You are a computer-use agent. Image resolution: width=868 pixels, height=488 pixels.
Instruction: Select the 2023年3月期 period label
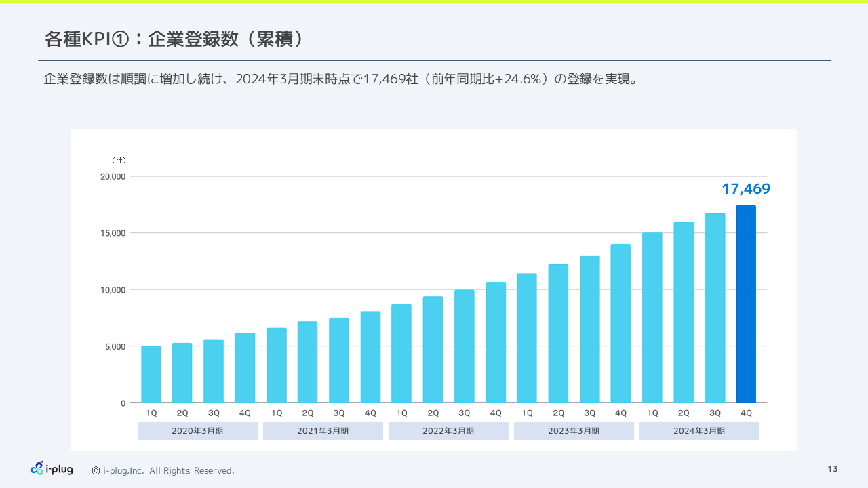(574, 431)
